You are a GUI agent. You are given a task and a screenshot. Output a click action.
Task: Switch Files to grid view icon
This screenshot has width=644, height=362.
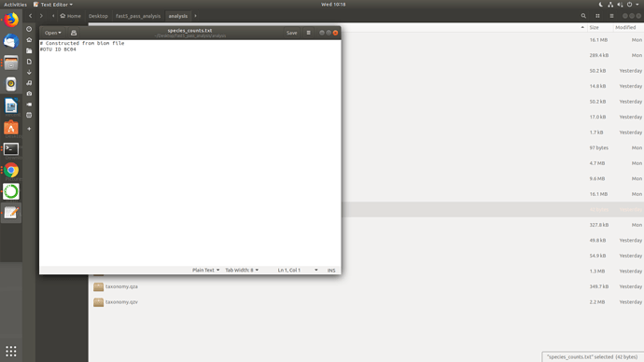tap(597, 16)
